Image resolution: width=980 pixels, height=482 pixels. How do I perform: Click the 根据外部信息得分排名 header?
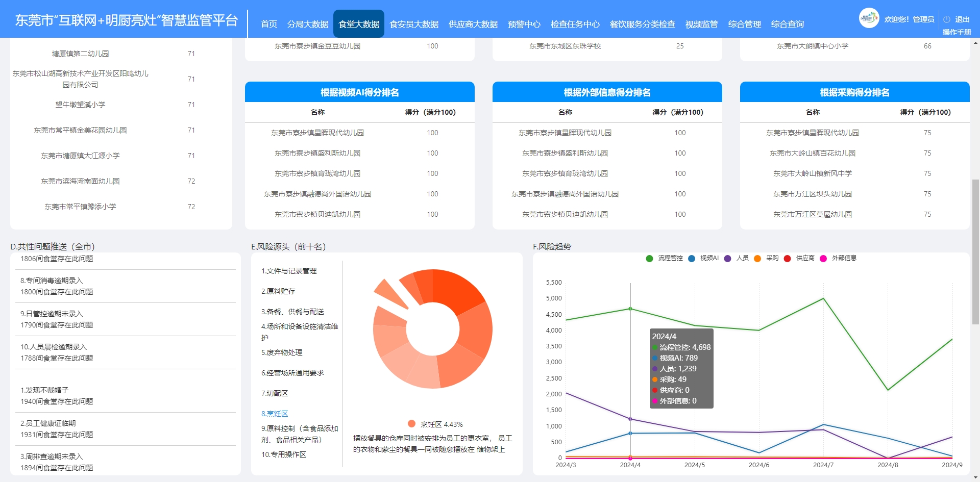click(x=607, y=92)
